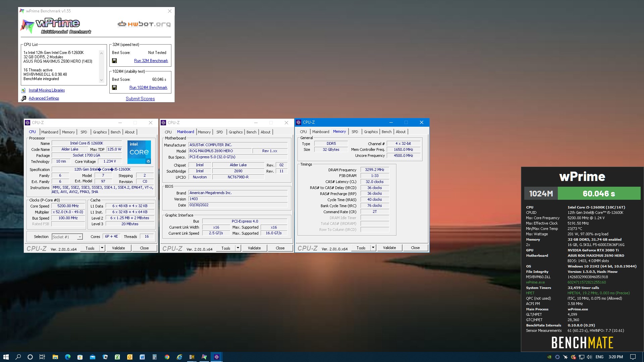Image resolution: width=644 pixels, height=362 pixels.
Task: Click ROG MAXIMUS Z690 HERO model field
Action: click(x=220, y=151)
